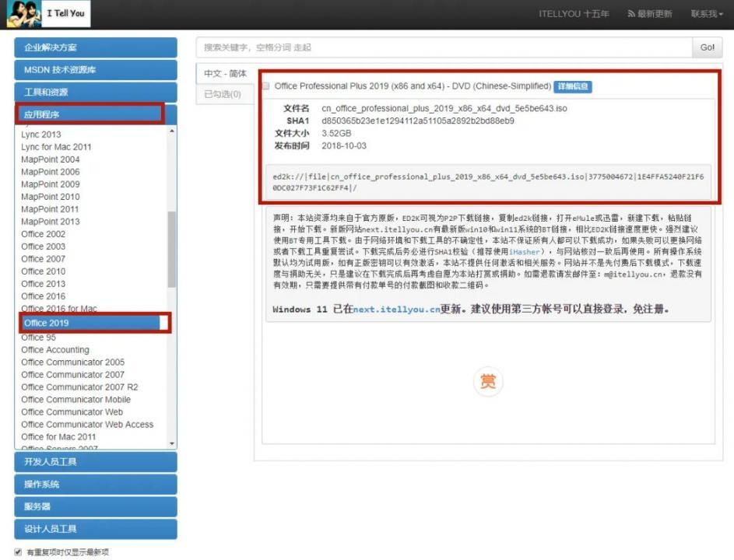Select MapPoint 2004 in the list
The width and height of the screenshot is (734, 560).
(x=50, y=159)
